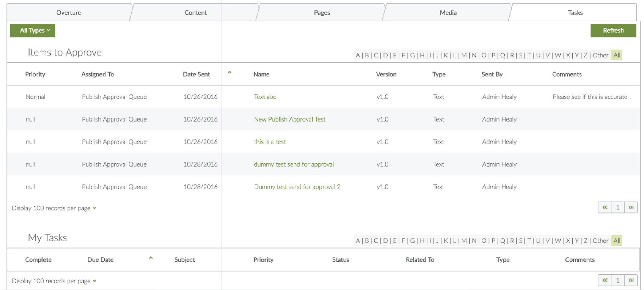This screenshot has height=290, width=644.
Task: Sort Items to Approve by Priority column
Action: (35, 74)
